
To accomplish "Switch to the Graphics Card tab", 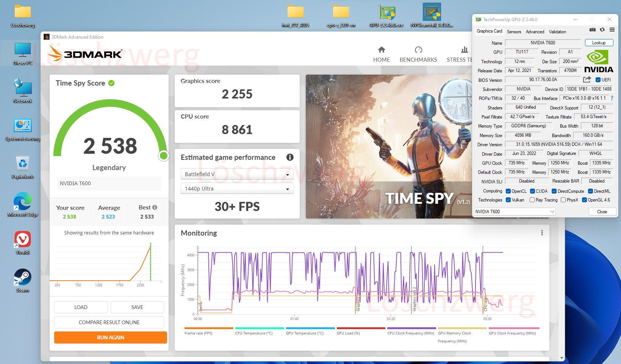I will pyautogui.click(x=489, y=31).
